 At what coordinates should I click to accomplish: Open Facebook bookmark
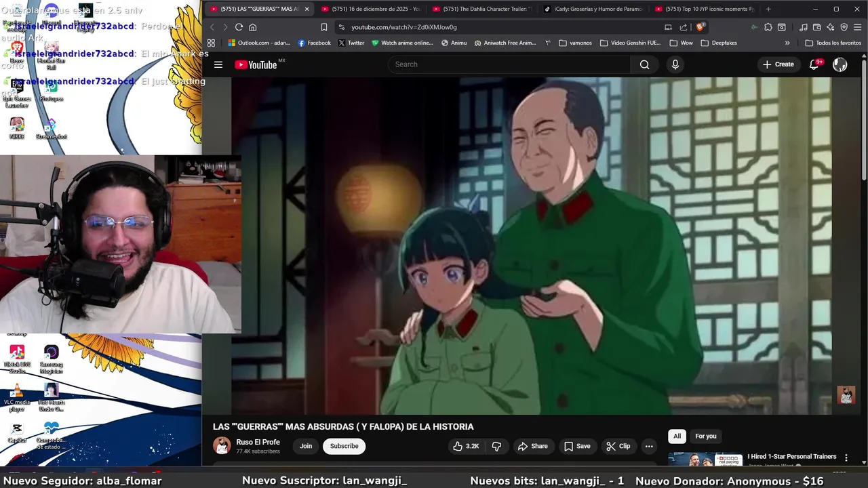(315, 43)
